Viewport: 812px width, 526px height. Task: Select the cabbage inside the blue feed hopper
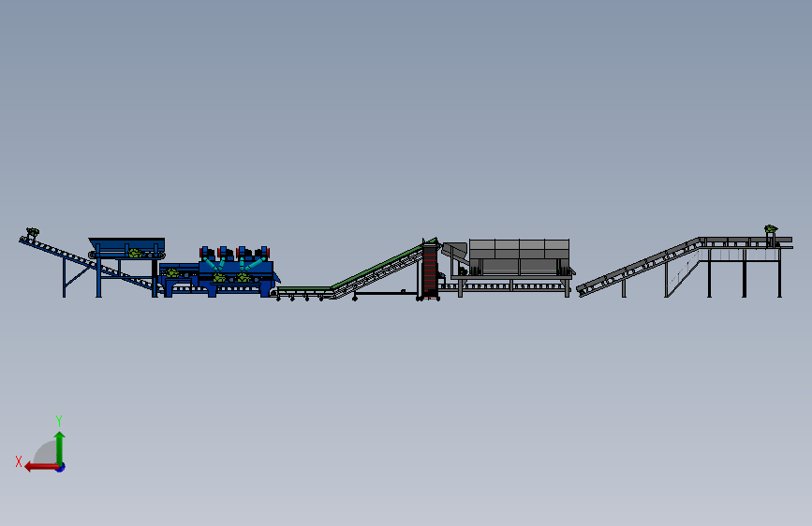click(x=135, y=253)
